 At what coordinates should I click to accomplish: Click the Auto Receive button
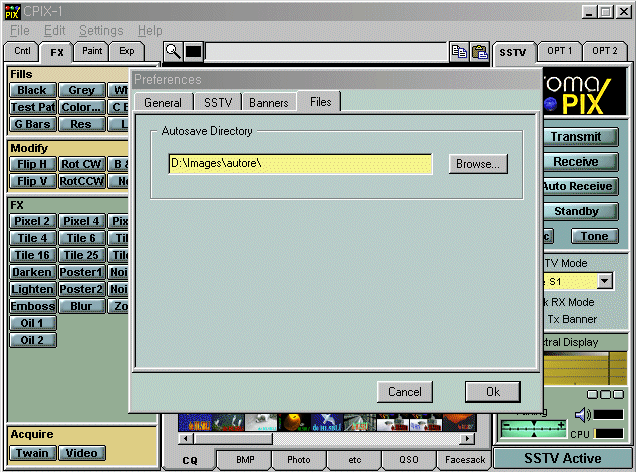[581, 187]
